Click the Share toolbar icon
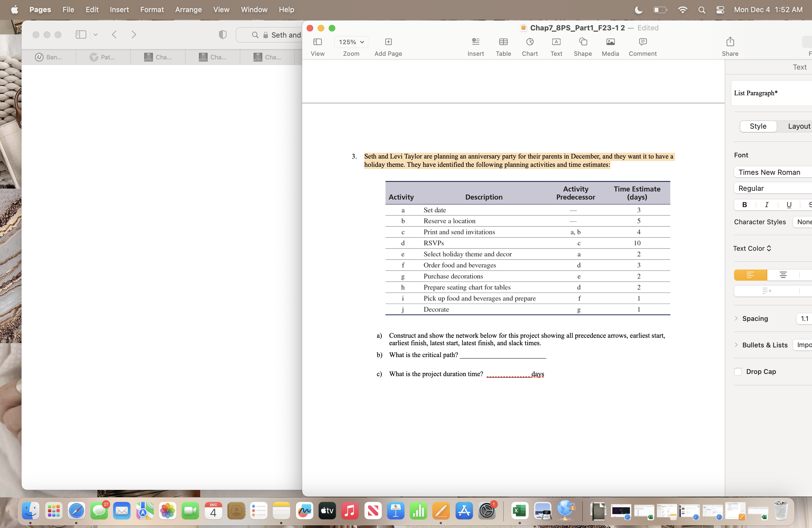Image resolution: width=812 pixels, height=528 pixels. pos(730,42)
